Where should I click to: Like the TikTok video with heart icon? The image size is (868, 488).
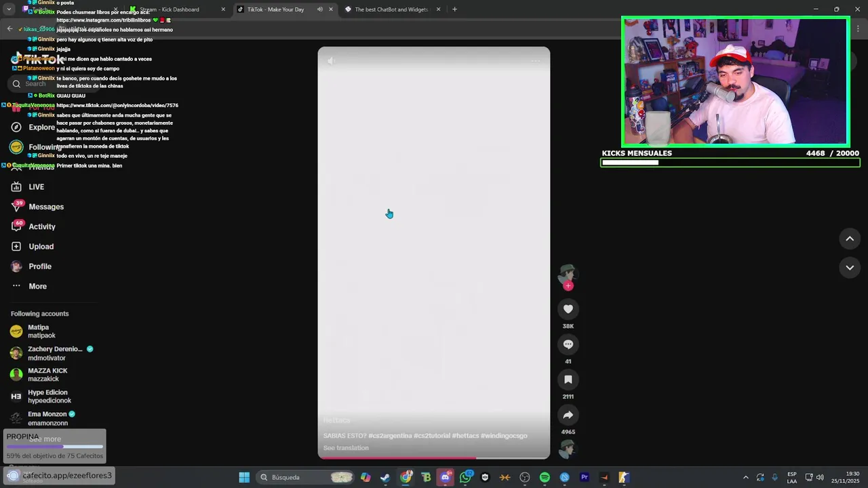(x=568, y=309)
